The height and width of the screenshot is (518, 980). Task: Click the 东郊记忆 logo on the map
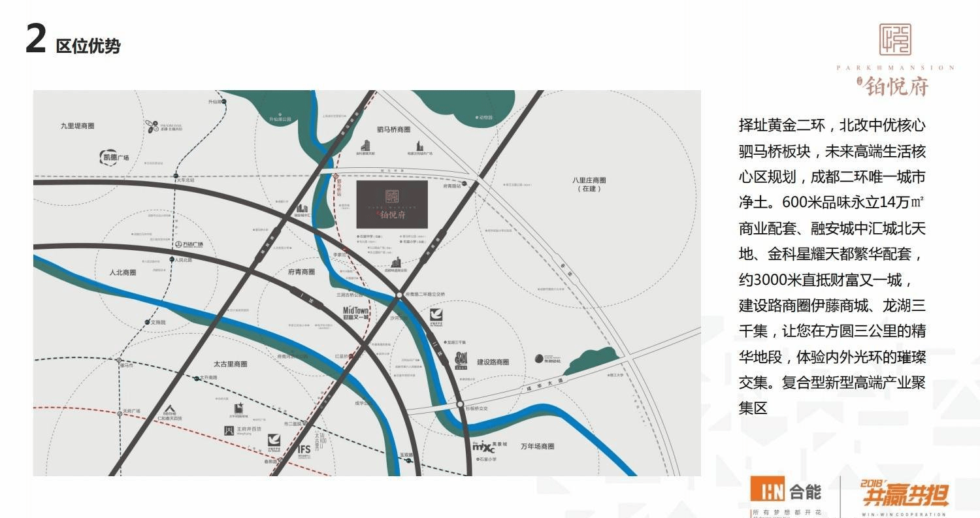click(547, 358)
